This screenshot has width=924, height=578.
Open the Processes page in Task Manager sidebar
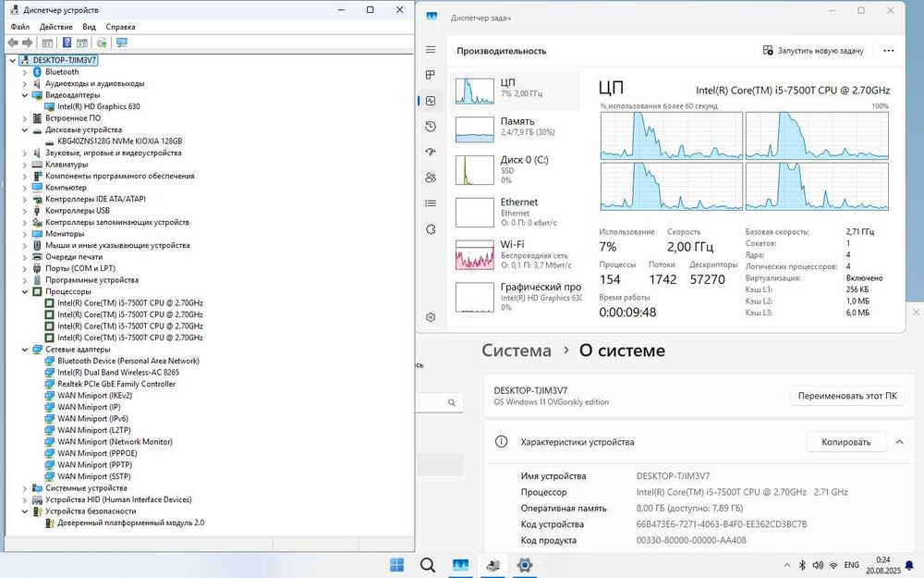(x=431, y=75)
